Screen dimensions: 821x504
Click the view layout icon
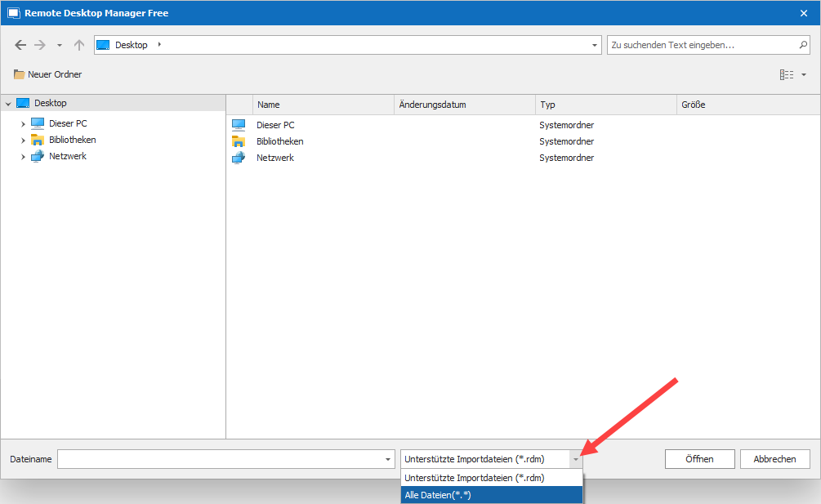(x=787, y=74)
